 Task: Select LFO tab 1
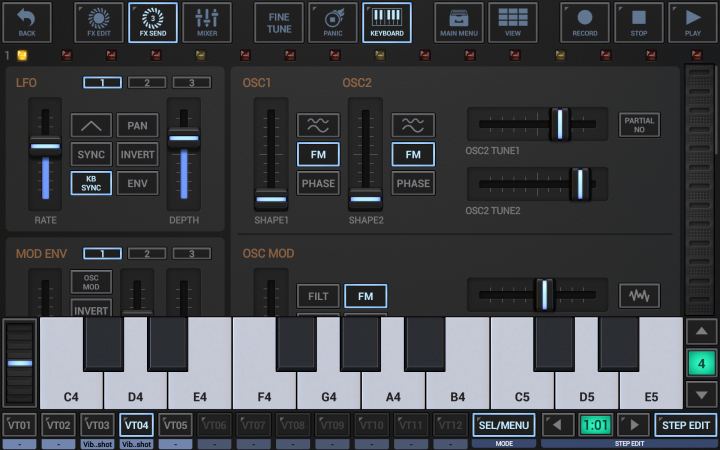pyautogui.click(x=102, y=83)
